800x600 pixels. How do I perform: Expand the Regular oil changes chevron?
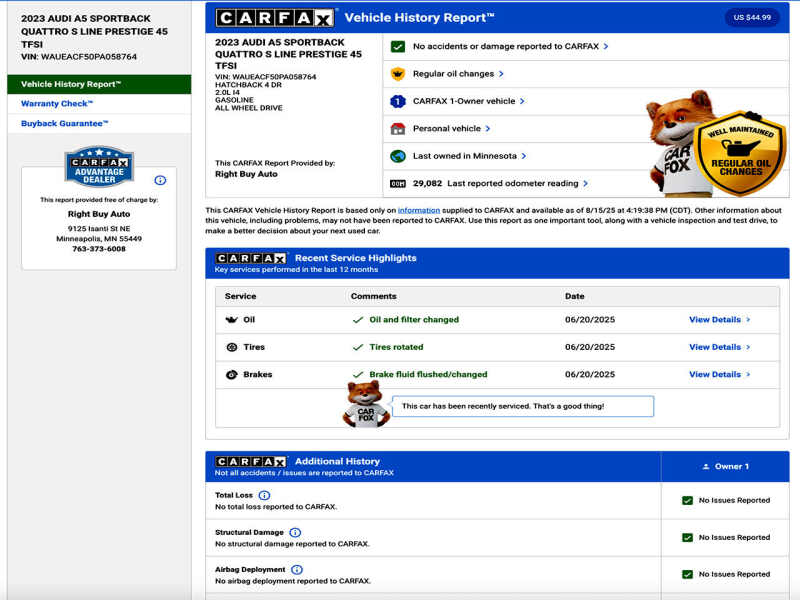click(501, 74)
